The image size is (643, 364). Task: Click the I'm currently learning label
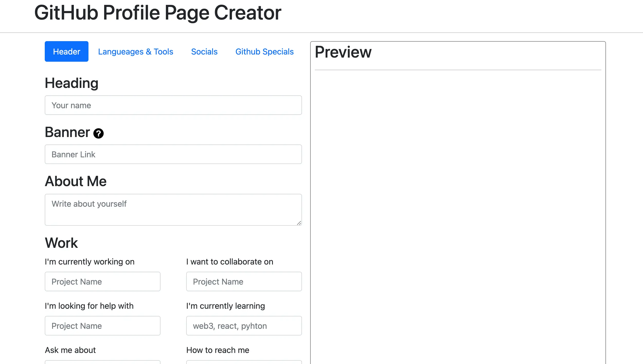(x=226, y=306)
